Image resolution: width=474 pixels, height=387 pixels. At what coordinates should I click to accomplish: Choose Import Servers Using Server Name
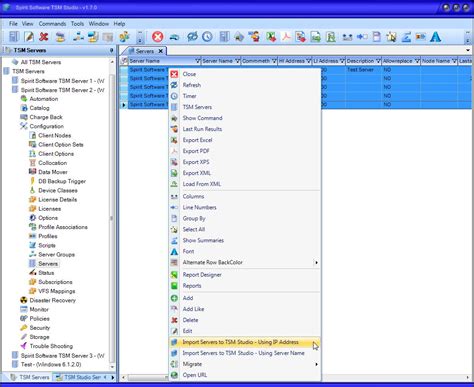[245, 353]
